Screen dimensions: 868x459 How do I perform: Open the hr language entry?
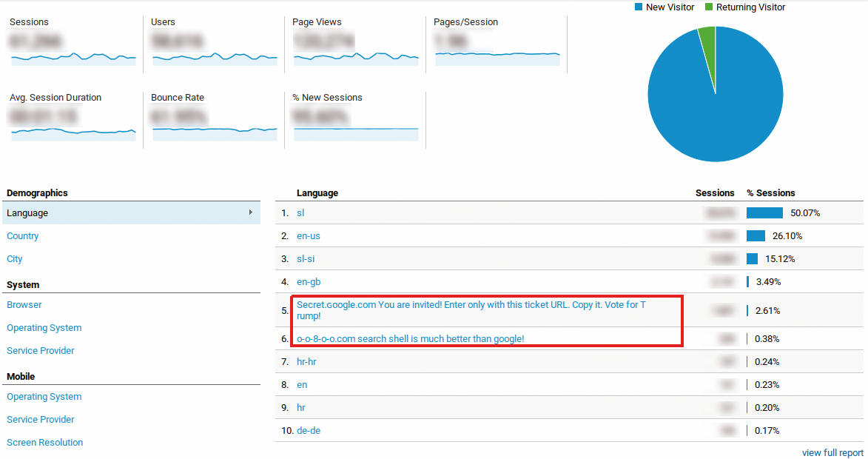(301, 407)
